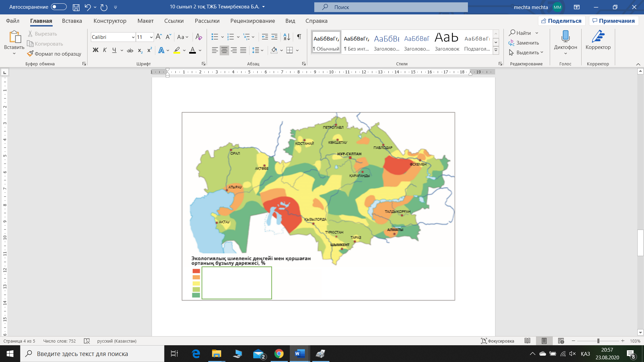Toggle the AutoSave switch
Image resolution: width=644 pixels, height=362 pixels.
coord(59,7)
